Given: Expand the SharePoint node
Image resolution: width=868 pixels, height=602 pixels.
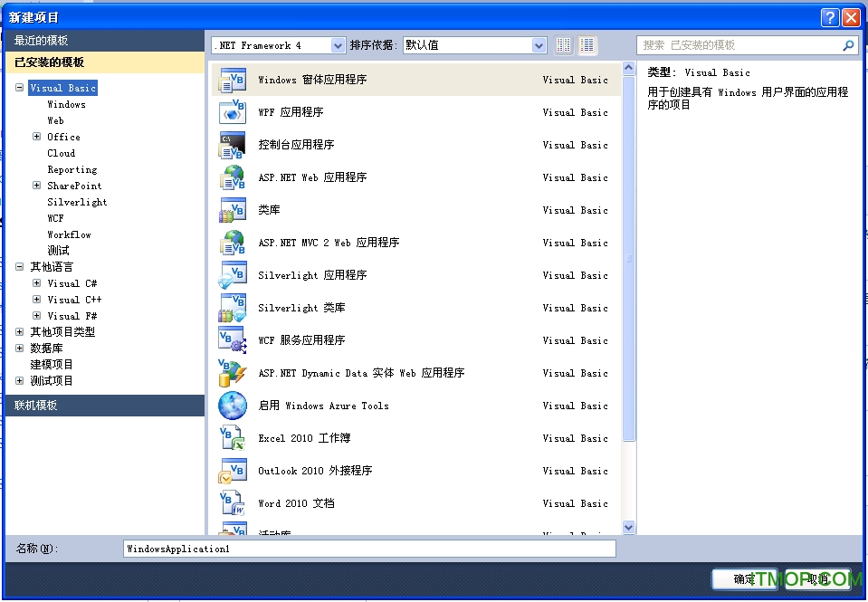Looking at the screenshot, I should tap(36, 185).
